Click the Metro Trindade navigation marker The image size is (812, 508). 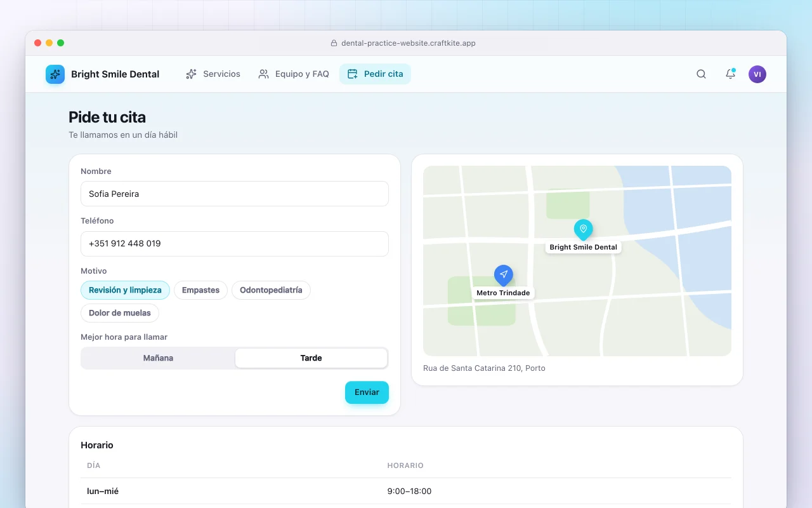tap(503, 276)
